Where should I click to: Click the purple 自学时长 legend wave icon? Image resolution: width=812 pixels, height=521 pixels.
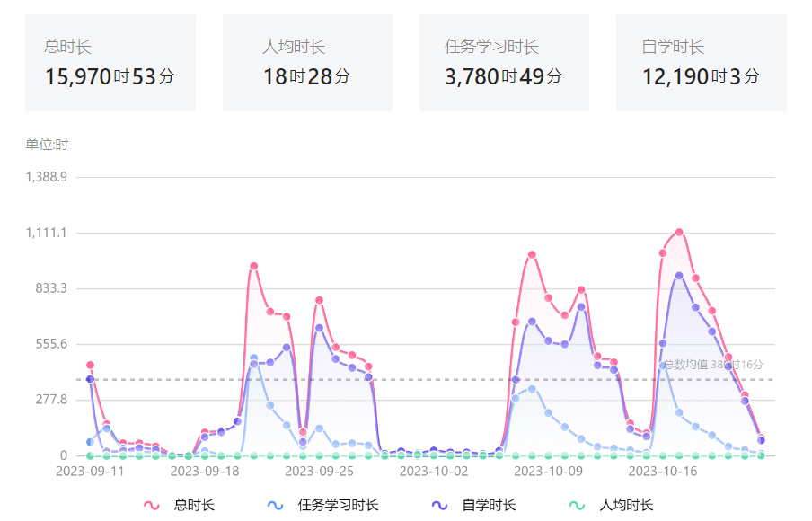point(439,506)
